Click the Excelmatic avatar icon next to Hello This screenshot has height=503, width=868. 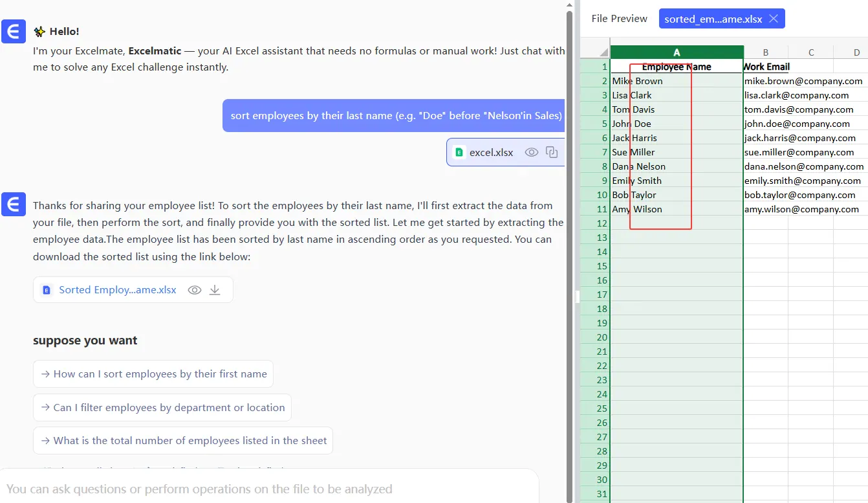13,32
